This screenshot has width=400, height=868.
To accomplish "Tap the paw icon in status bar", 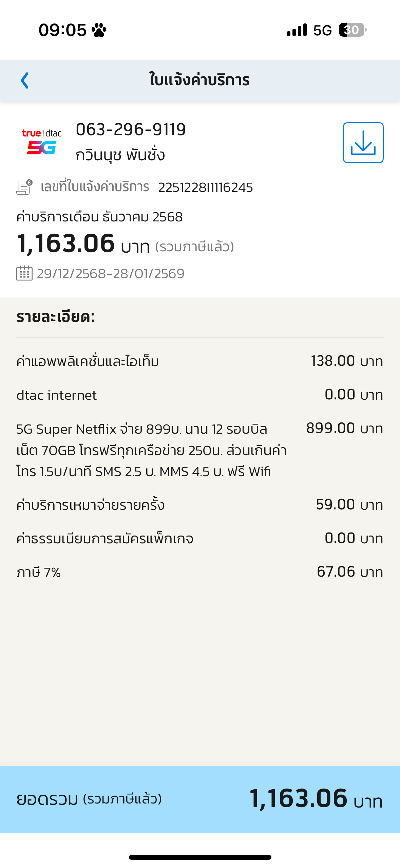I will (x=99, y=30).
